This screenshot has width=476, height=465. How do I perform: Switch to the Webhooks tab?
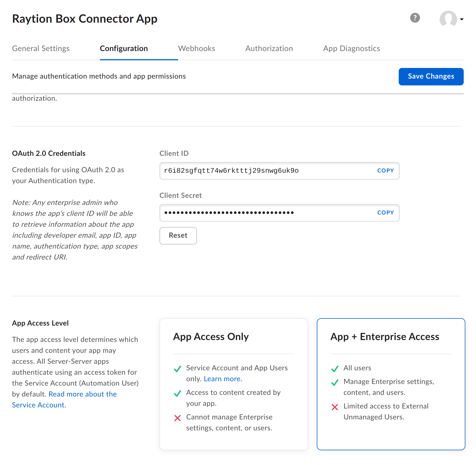coord(196,49)
